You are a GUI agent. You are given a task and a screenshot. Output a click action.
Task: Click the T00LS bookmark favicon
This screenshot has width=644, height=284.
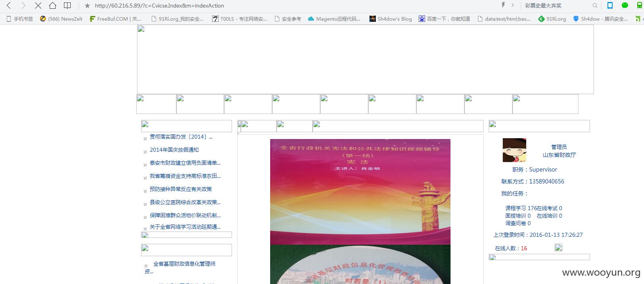[215, 19]
